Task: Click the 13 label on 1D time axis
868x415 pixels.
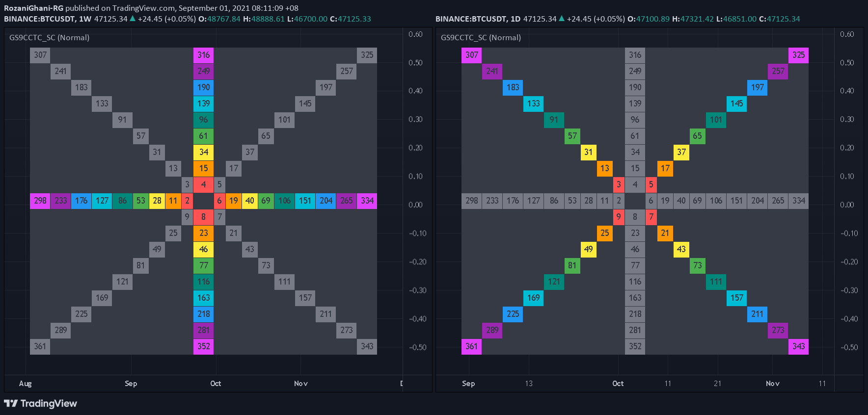Action: (529, 384)
